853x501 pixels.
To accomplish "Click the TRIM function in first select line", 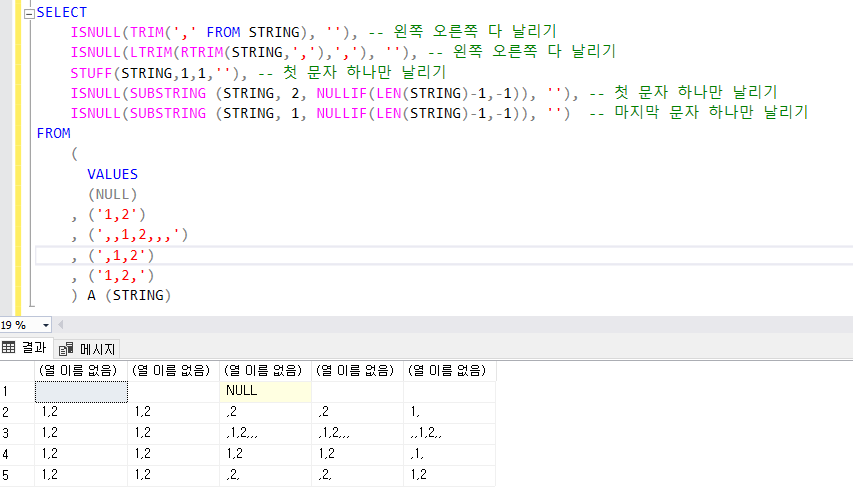I will click(147, 33).
